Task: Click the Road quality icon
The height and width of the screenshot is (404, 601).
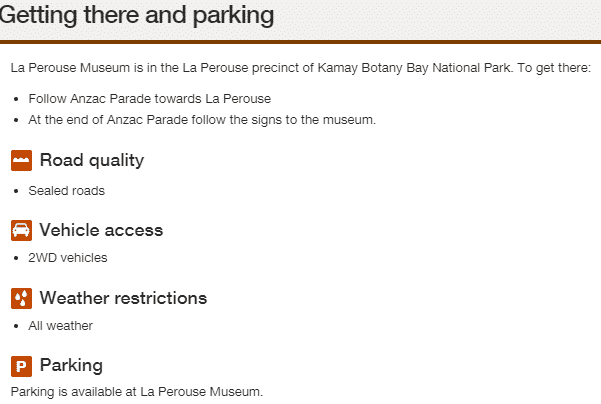Action: point(21,160)
